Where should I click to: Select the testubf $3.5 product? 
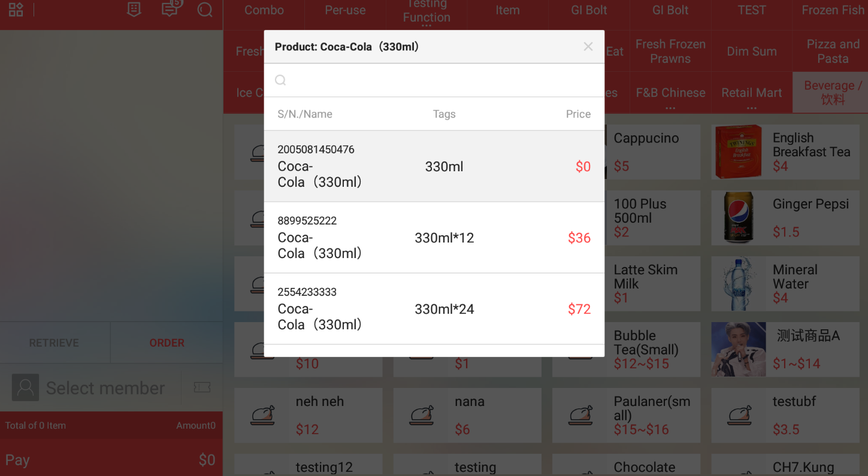785,416
